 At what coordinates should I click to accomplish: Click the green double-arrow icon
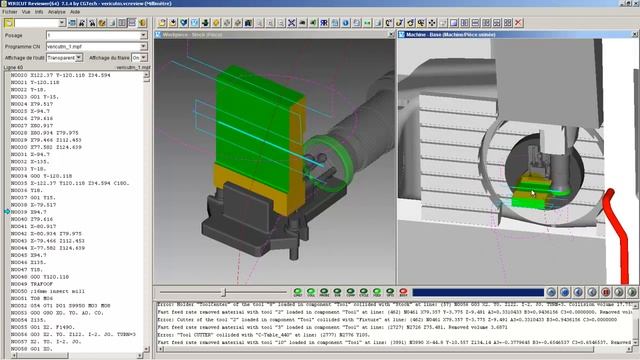click(367, 23)
